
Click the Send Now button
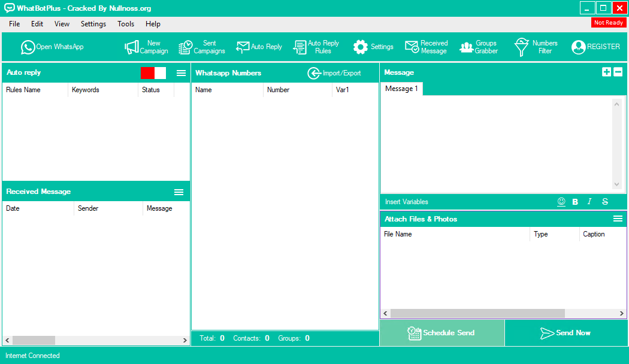pyautogui.click(x=566, y=333)
